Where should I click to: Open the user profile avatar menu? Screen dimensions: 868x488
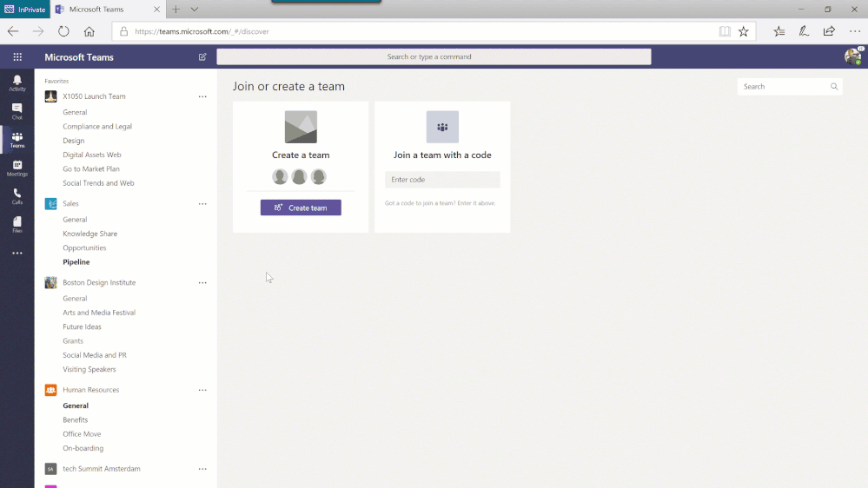[852, 56]
